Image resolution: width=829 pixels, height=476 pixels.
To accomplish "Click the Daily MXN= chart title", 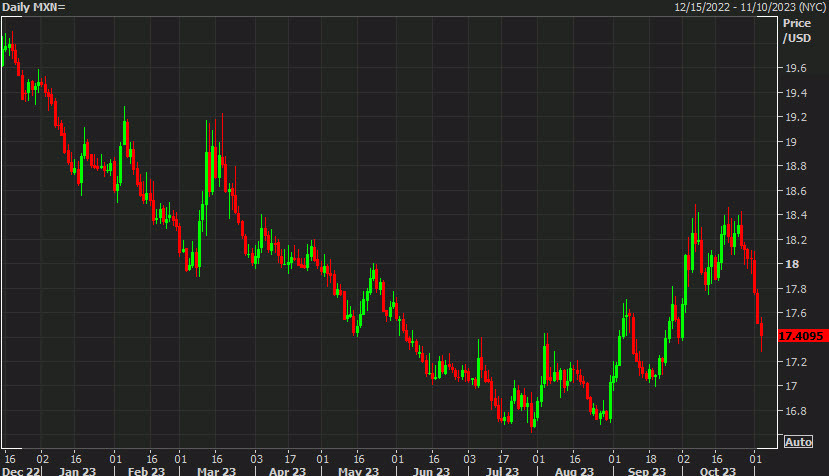I will [34, 7].
